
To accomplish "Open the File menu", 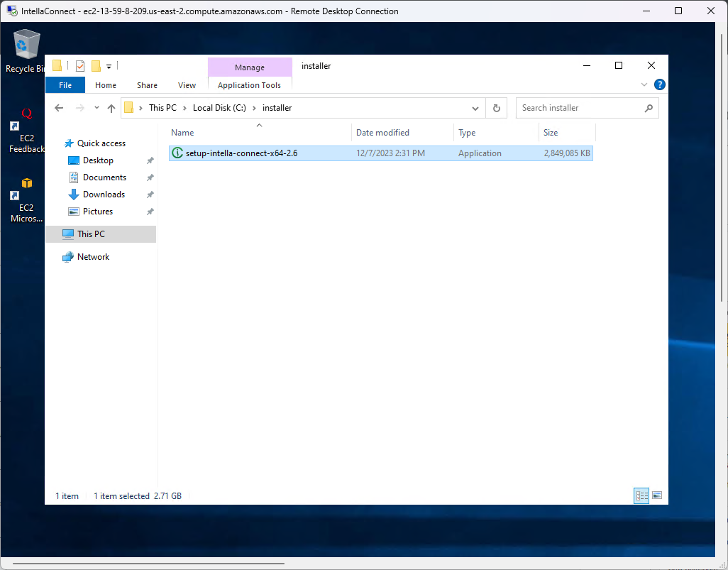I will tap(65, 85).
